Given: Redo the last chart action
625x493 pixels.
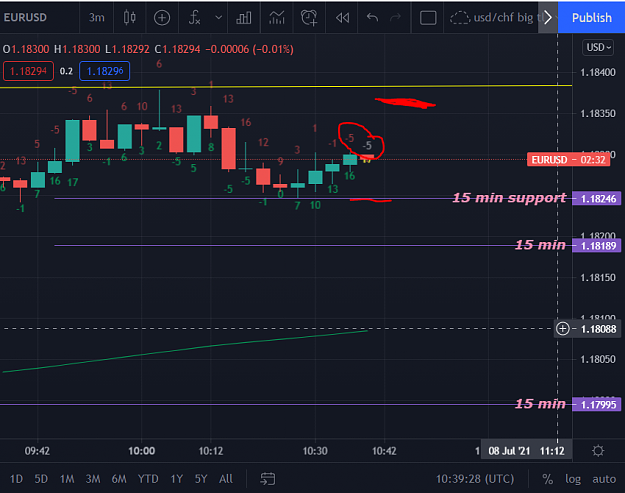Looking at the screenshot, I should click(x=395, y=18).
